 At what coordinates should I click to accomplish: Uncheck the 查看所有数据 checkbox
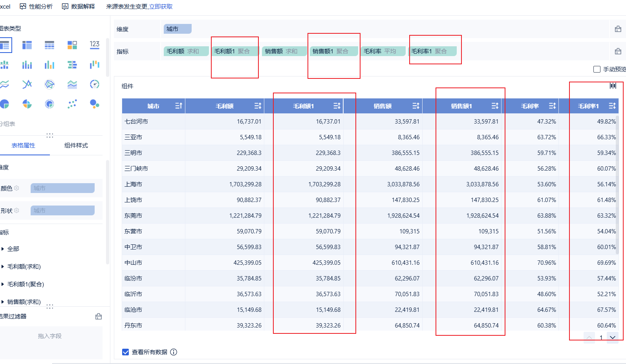click(126, 352)
